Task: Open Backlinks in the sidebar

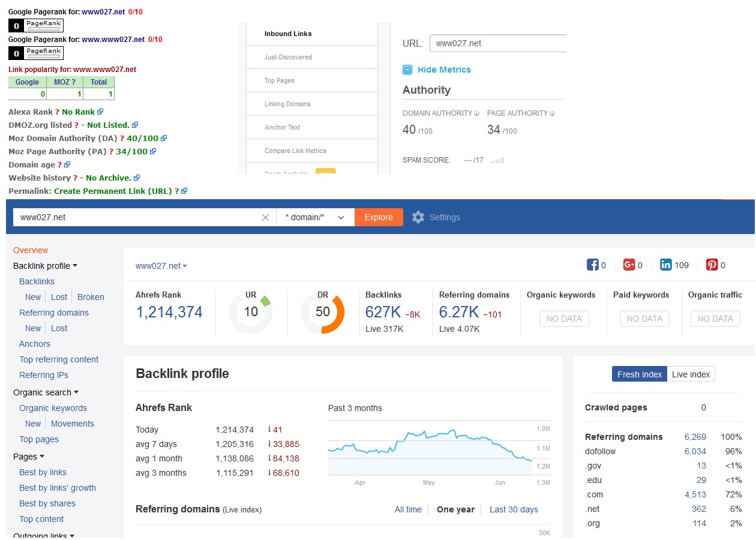Action: 37,281
